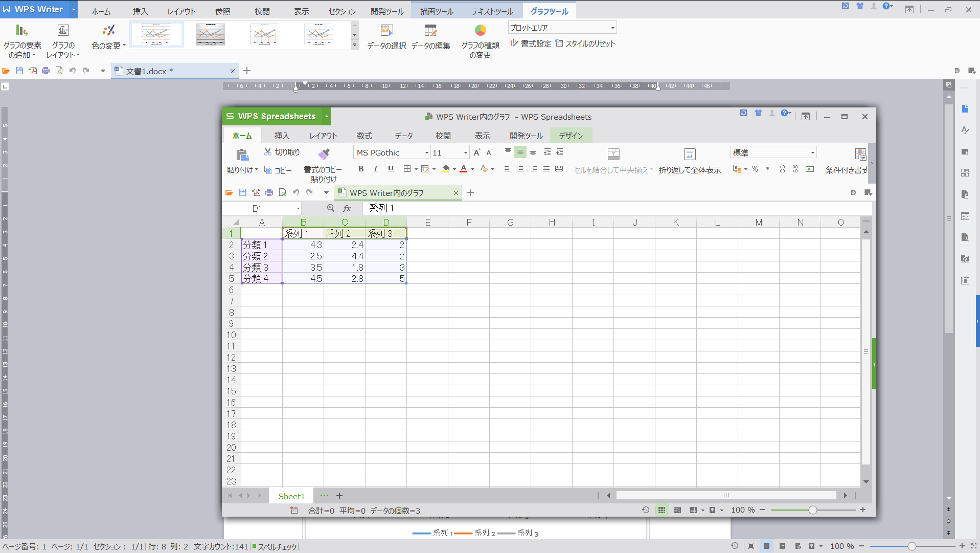The width and height of the screenshot is (980, 553).
Task: Click cell containing 系列 2
Action: coord(345,234)
